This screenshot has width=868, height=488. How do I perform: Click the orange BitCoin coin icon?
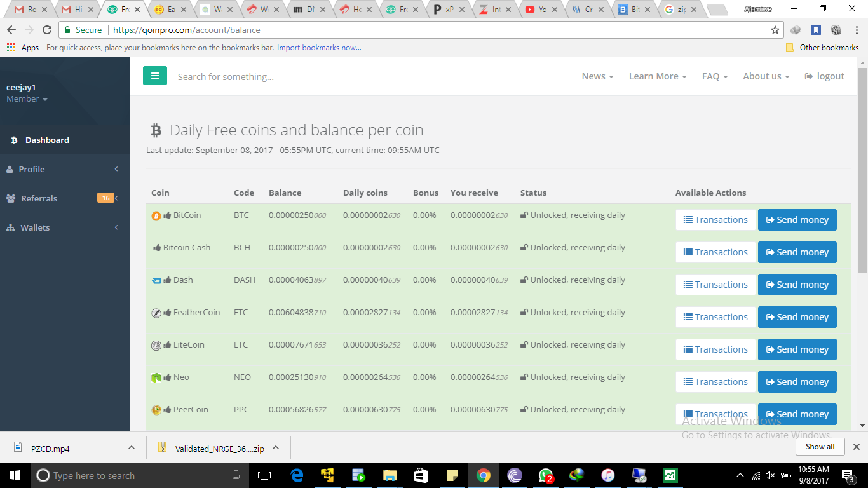pos(156,215)
